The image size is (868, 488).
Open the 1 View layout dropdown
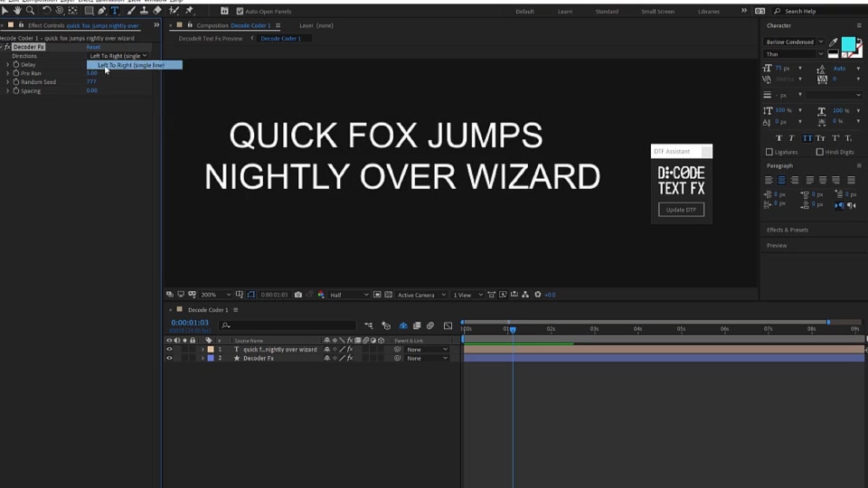(467, 295)
